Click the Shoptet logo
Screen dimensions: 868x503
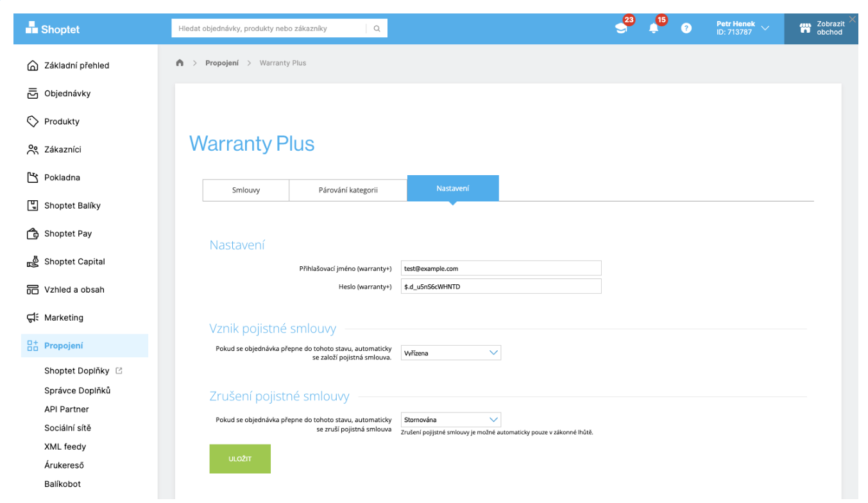[53, 29]
